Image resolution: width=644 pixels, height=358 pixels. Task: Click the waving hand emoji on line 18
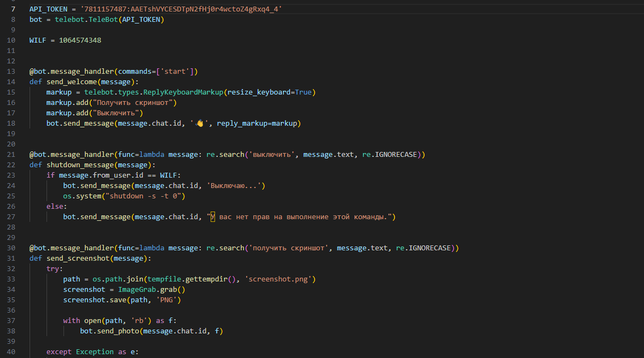200,124
